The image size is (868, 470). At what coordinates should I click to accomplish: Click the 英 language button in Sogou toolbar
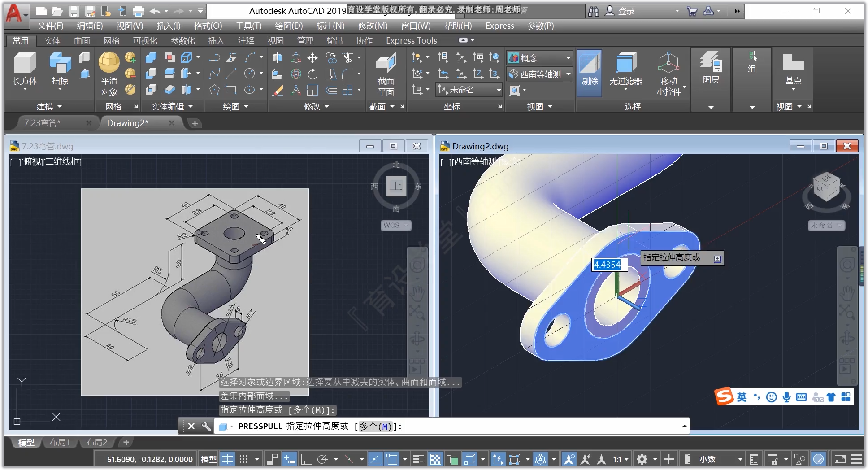pyautogui.click(x=742, y=397)
